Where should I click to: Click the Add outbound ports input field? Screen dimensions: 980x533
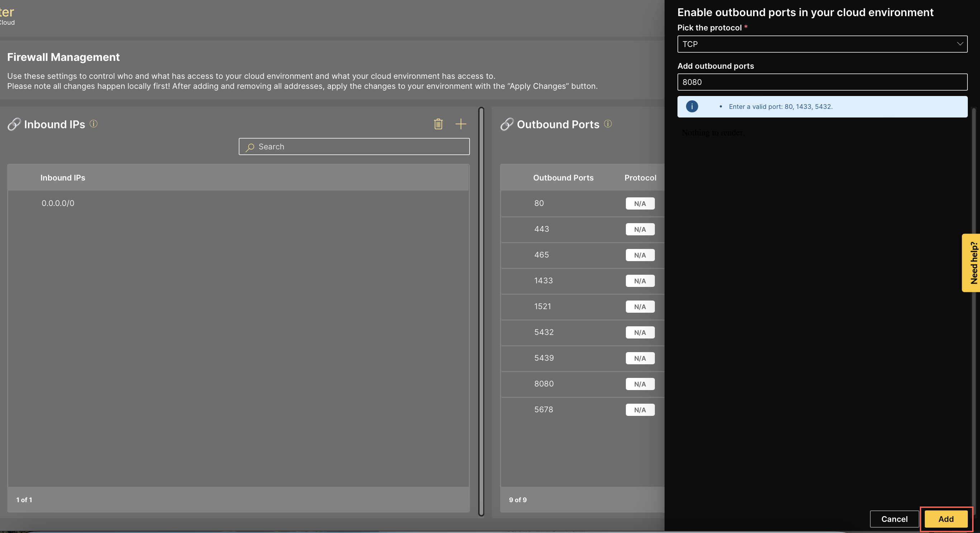[x=822, y=82]
